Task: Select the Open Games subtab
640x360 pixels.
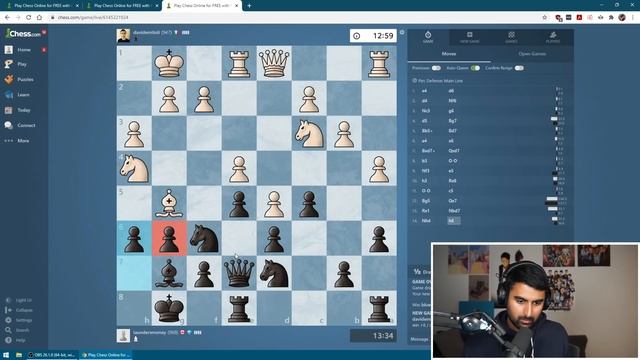Action: click(x=532, y=54)
